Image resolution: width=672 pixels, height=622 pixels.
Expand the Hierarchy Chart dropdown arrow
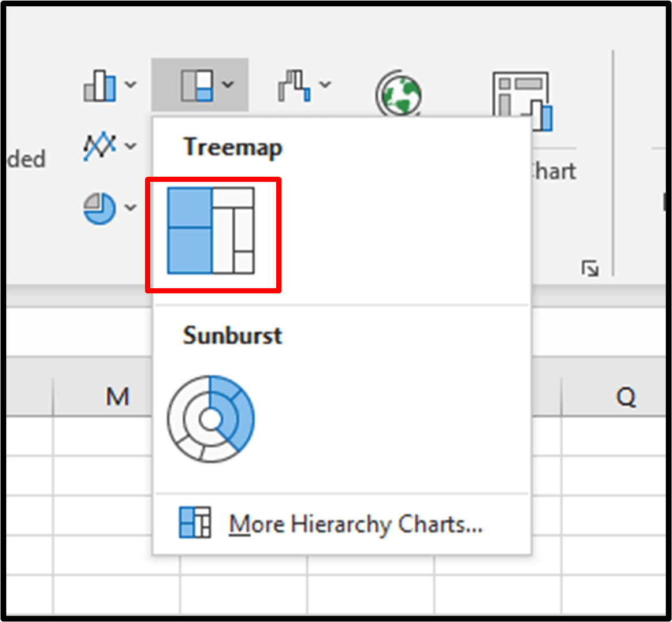228,85
